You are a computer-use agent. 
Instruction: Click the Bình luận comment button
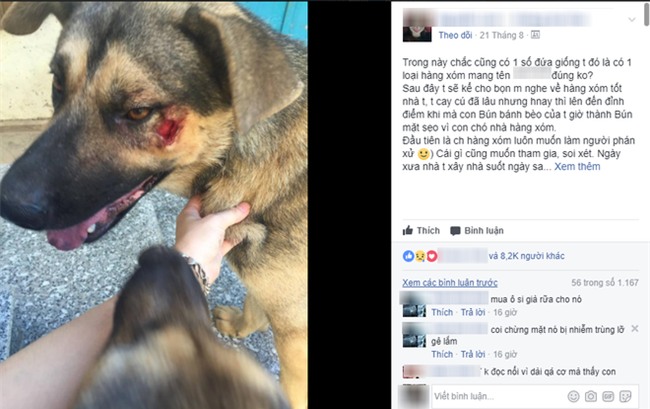pos(477,230)
